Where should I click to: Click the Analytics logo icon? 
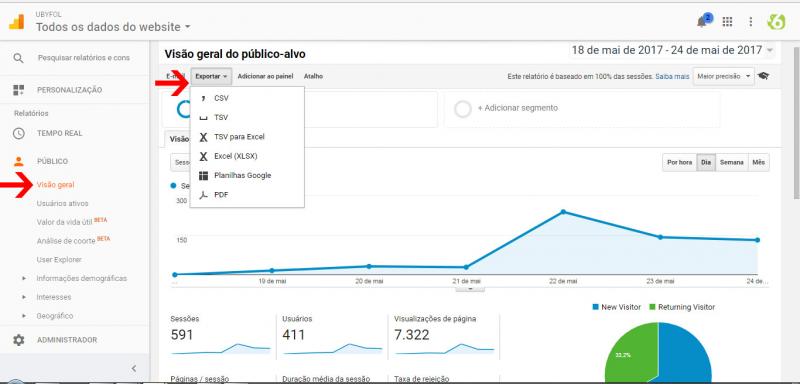coord(16,22)
